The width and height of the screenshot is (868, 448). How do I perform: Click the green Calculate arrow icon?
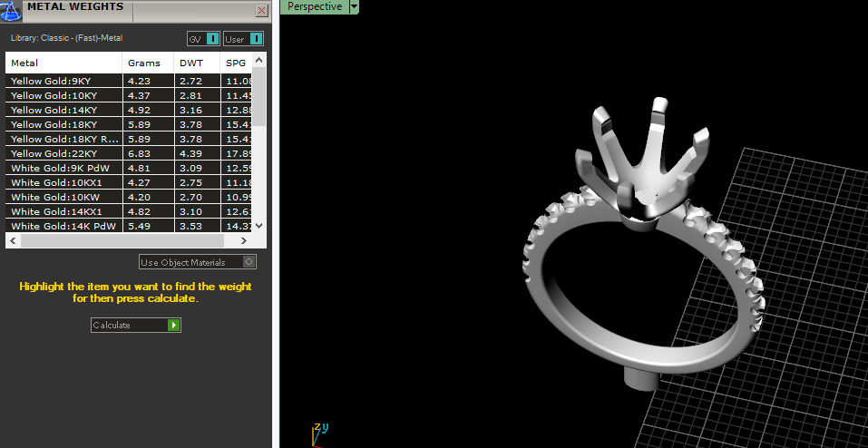coord(174,325)
